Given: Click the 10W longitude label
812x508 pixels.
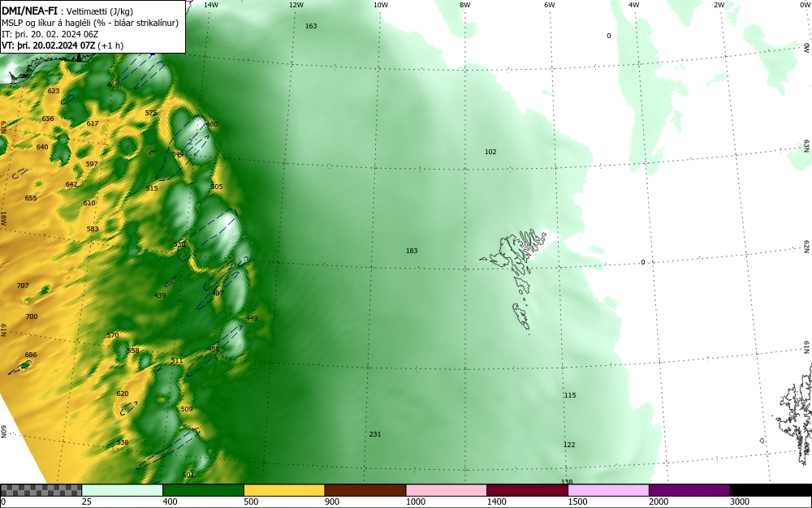Looking at the screenshot, I should pos(381,5).
